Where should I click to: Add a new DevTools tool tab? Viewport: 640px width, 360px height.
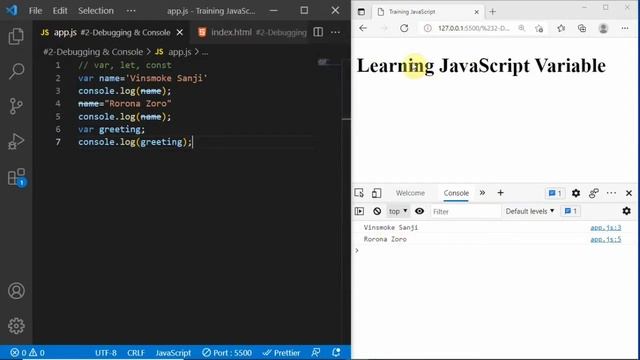[500, 193]
